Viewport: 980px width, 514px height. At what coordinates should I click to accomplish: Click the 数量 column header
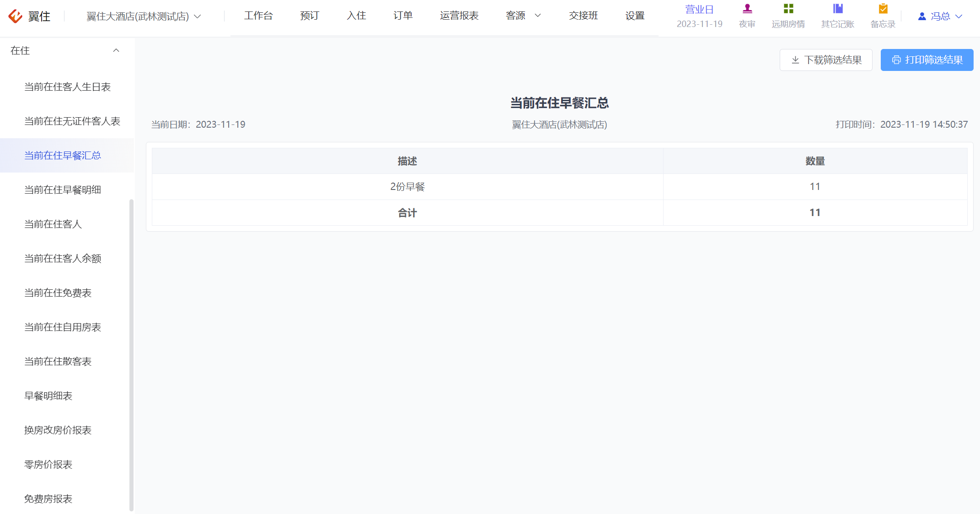pyautogui.click(x=815, y=161)
